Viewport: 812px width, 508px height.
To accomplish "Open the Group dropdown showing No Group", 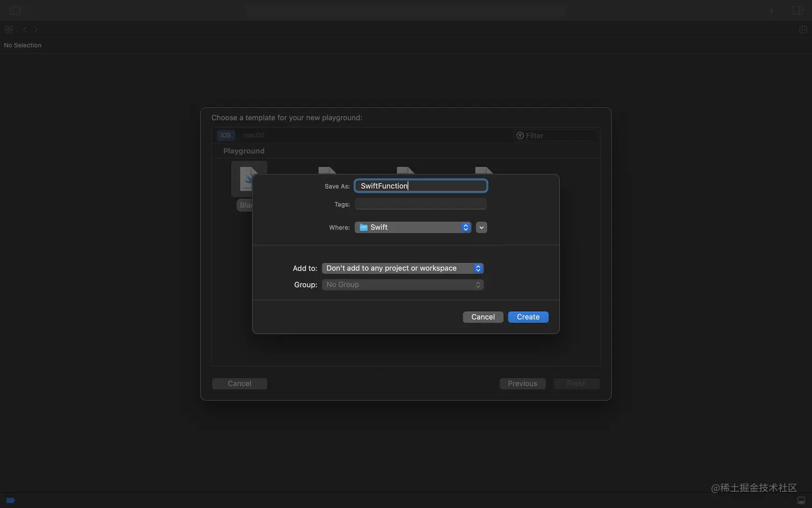I will [x=403, y=284].
